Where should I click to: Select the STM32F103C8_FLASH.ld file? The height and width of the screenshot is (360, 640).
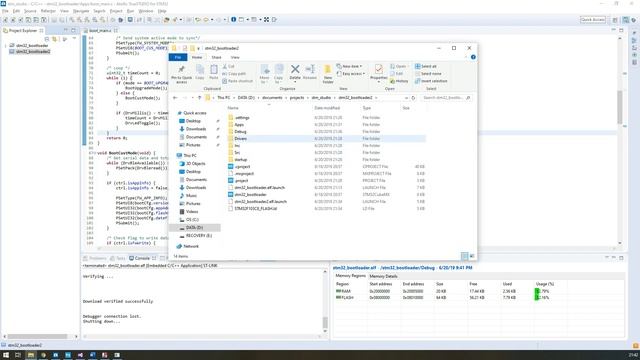pos(256,209)
